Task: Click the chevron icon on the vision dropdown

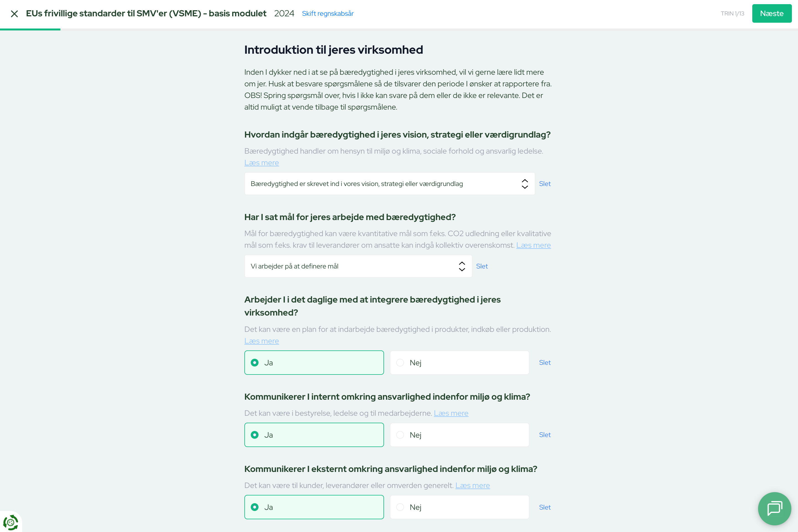Action: click(x=525, y=184)
